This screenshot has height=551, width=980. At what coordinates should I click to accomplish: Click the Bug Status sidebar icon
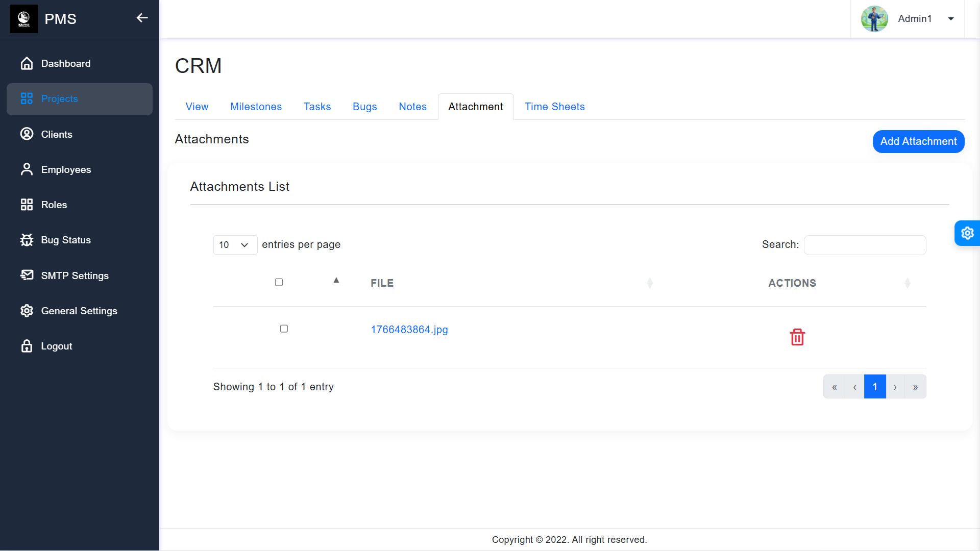click(x=27, y=240)
